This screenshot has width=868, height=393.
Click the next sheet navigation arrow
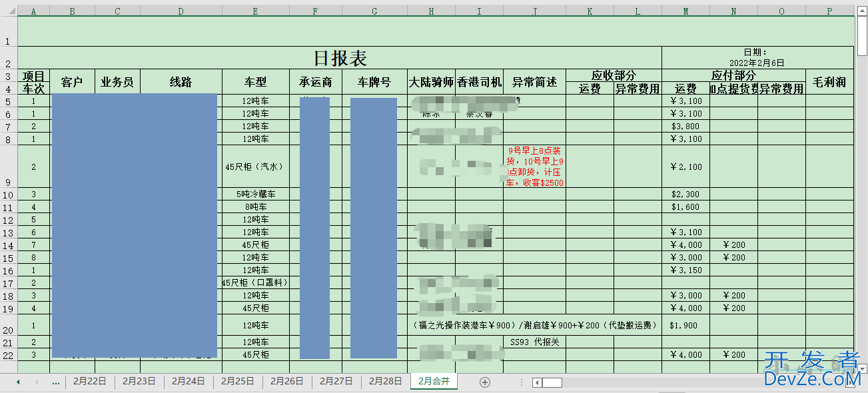(37, 382)
